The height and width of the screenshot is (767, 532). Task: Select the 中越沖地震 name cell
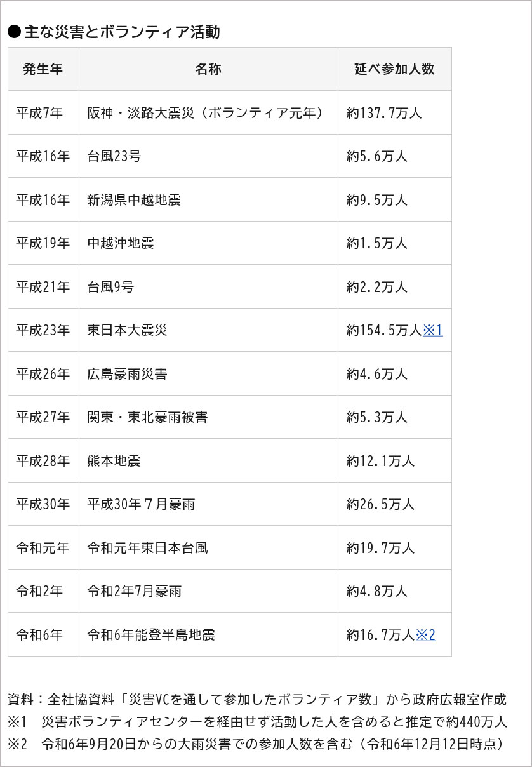(208, 243)
